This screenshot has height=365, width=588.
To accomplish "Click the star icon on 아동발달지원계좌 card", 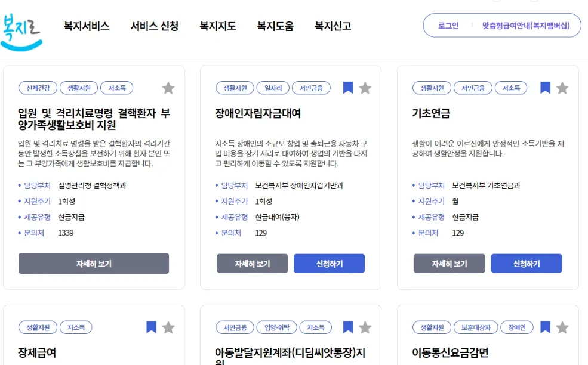I will tap(365, 327).
